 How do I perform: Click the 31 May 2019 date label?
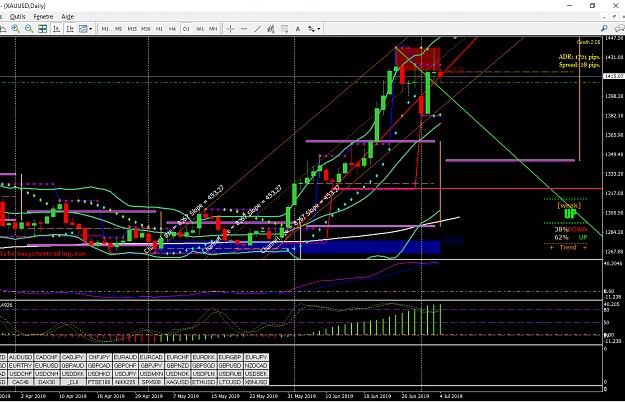pos(302,396)
